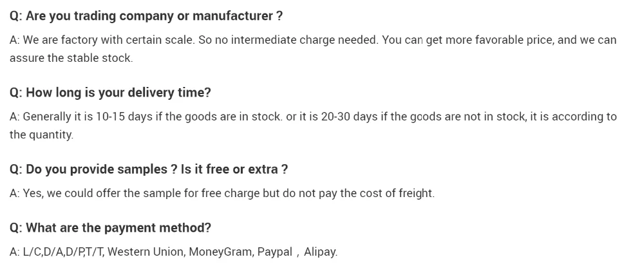Click the 'What are the payment method?' question
The width and height of the screenshot is (644, 275).
point(110,228)
